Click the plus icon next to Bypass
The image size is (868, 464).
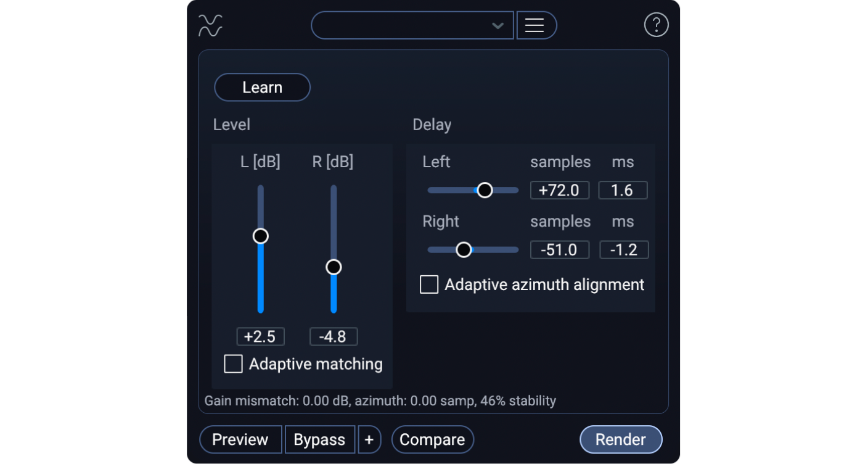tap(369, 439)
